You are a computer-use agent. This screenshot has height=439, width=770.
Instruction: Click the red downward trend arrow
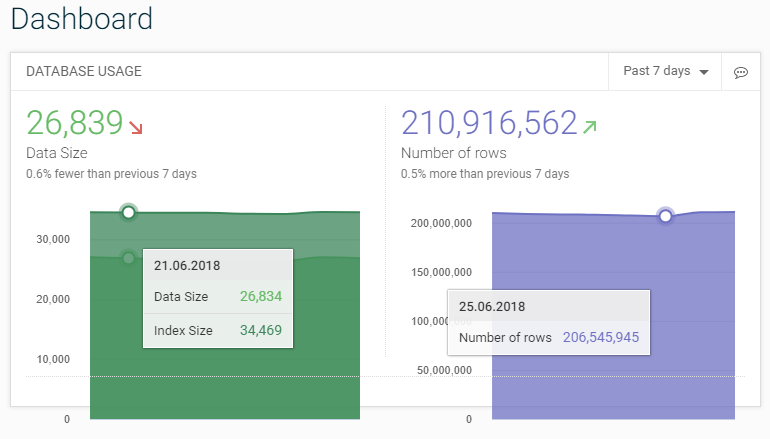point(136,127)
